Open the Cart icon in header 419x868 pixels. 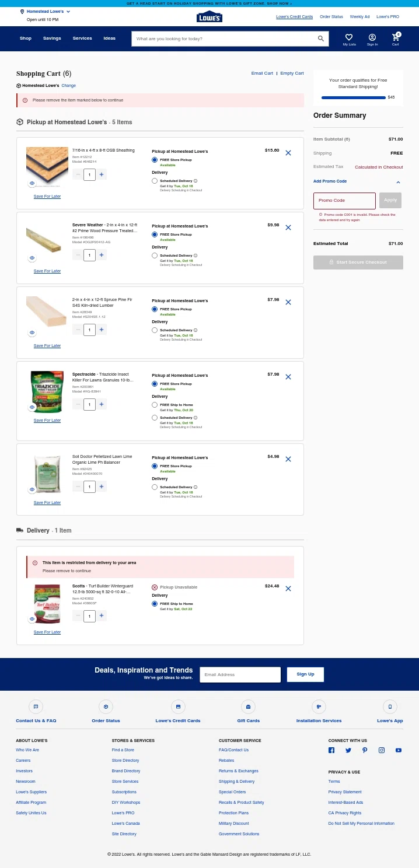pos(396,37)
